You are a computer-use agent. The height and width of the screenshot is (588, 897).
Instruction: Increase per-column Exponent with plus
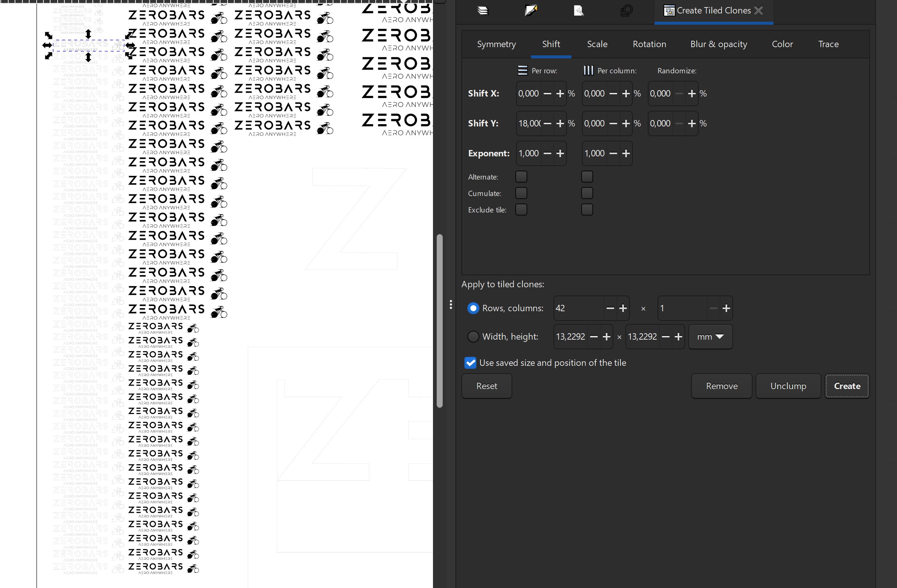click(x=626, y=153)
